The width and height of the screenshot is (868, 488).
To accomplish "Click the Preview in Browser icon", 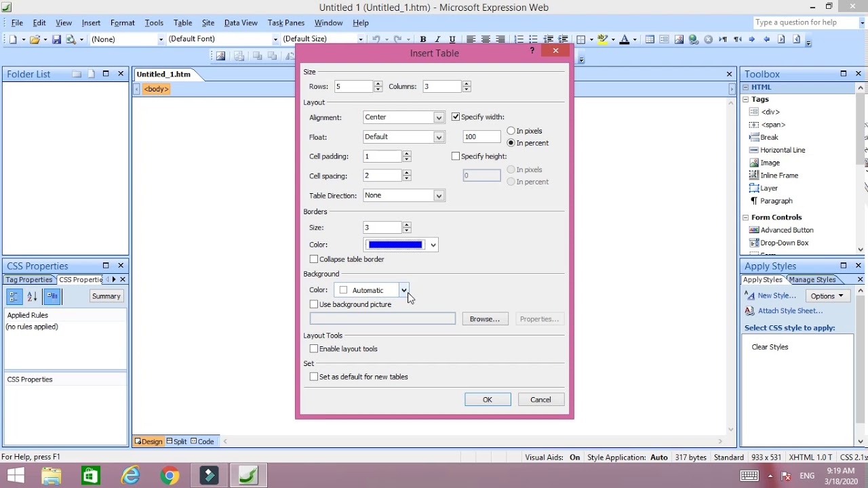I will pyautogui.click(x=71, y=39).
